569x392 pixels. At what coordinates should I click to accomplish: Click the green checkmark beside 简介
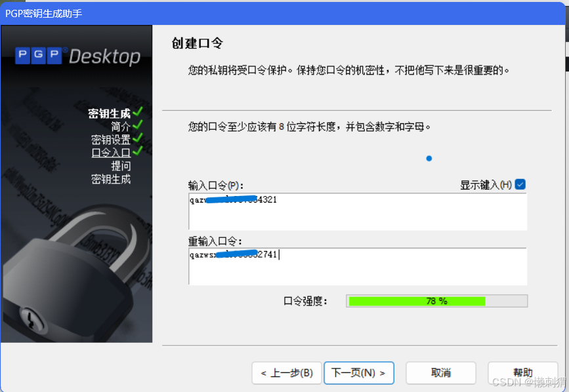[x=138, y=125]
